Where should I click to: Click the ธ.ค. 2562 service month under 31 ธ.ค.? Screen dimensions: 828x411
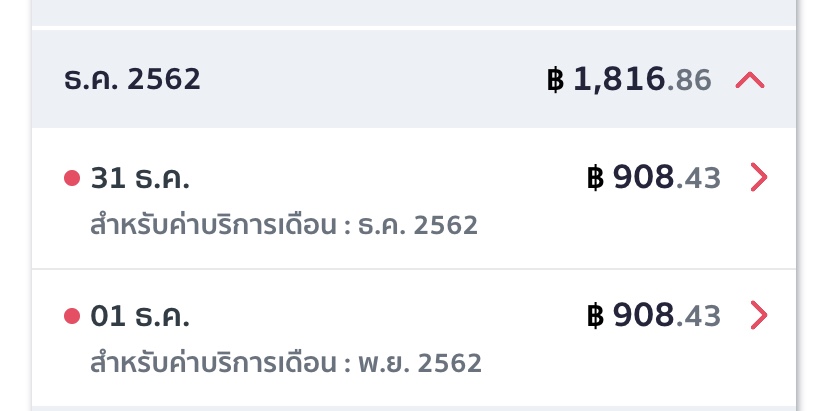416,226
